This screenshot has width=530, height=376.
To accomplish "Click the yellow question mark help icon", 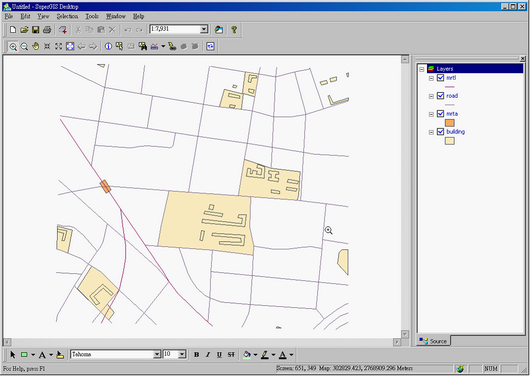I will point(234,30).
